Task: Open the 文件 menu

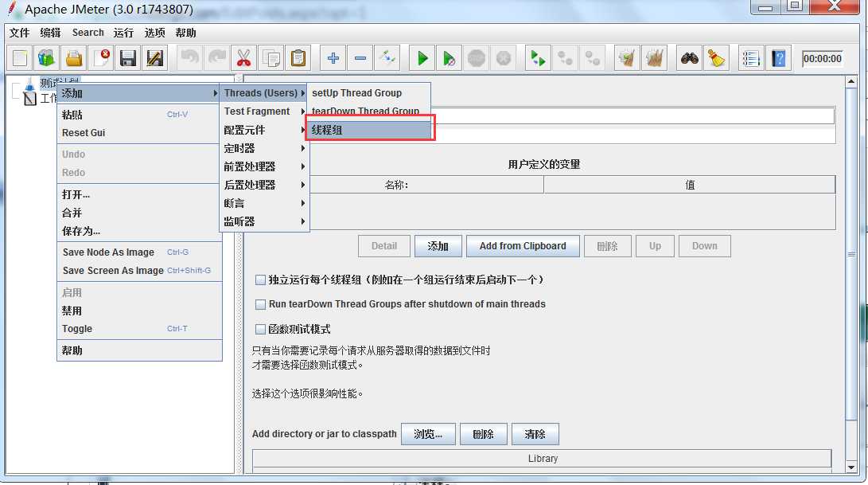Action: pyautogui.click(x=19, y=33)
